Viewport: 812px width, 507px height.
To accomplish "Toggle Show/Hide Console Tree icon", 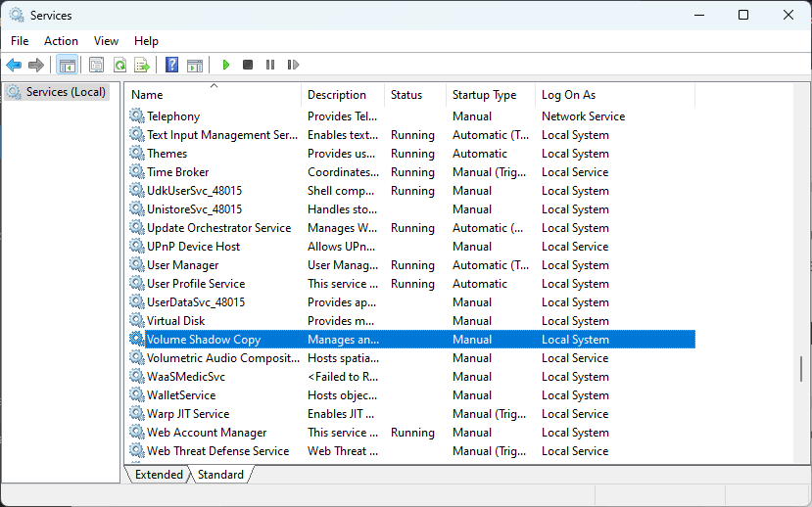I will point(68,65).
